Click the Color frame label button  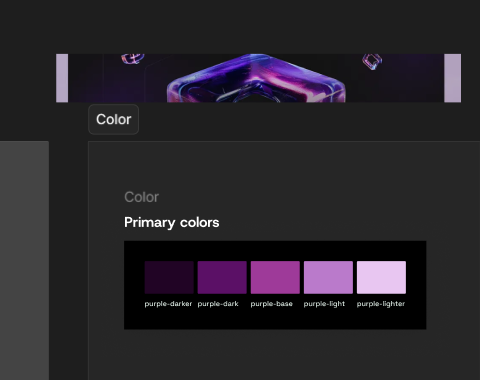114,119
